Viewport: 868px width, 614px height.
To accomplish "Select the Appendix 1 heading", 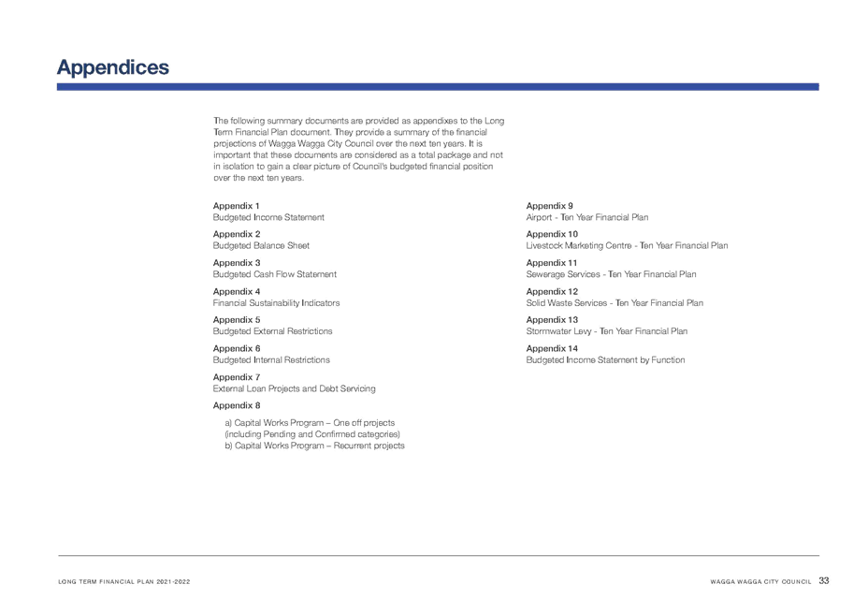I will tap(236, 206).
